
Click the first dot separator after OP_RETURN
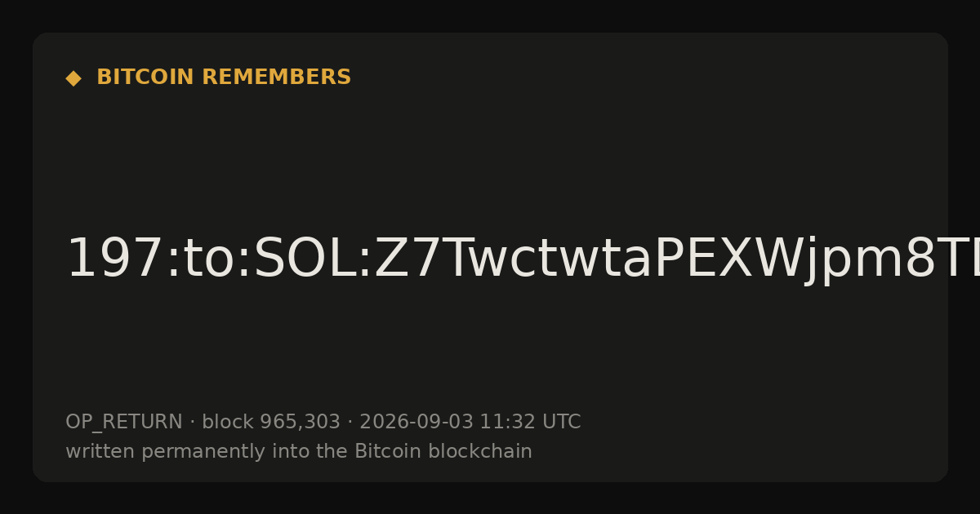click(x=192, y=423)
